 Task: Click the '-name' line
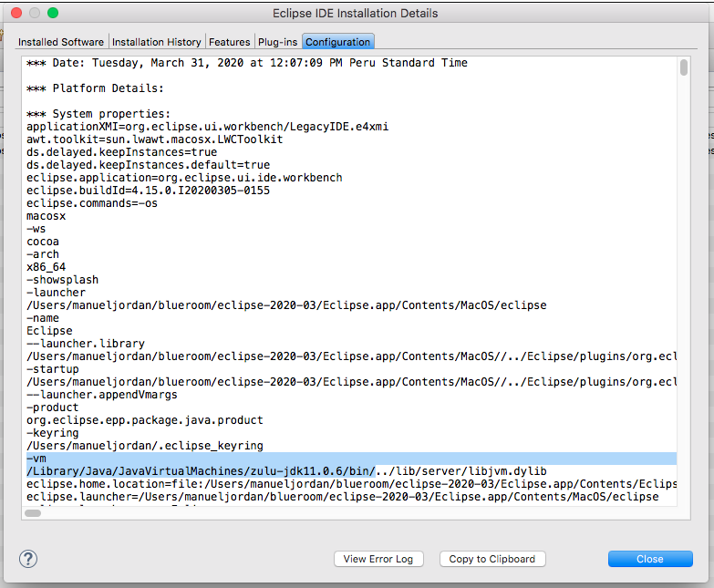43,317
